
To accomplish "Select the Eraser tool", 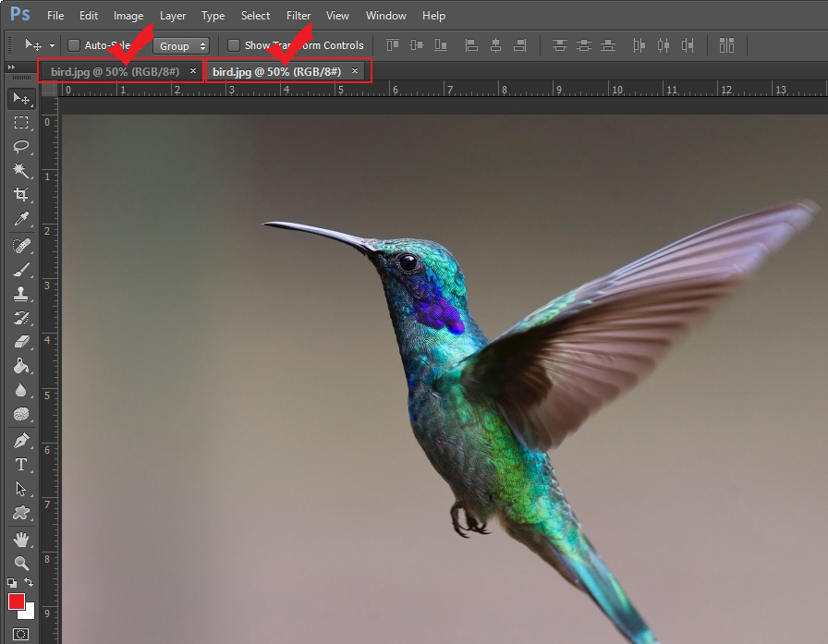I will pyautogui.click(x=21, y=342).
